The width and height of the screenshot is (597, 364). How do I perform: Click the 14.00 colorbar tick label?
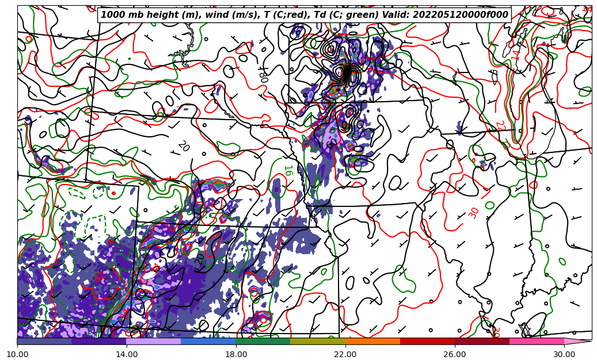click(127, 354)
